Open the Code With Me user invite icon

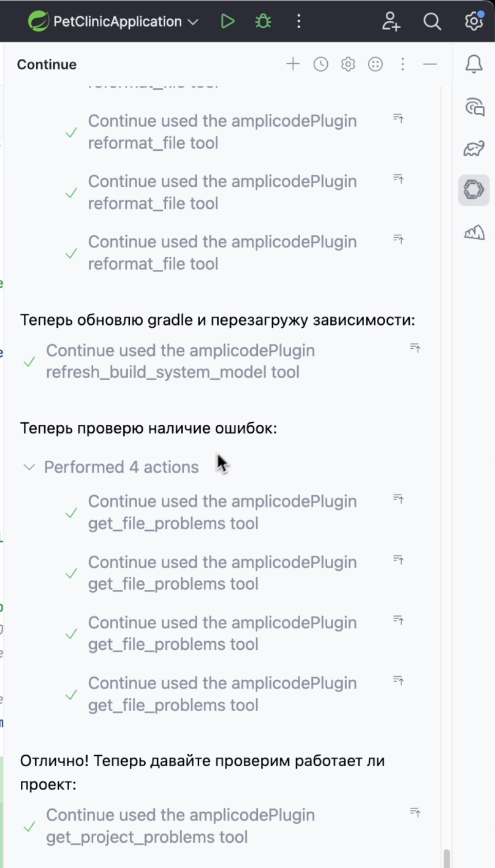391,21
